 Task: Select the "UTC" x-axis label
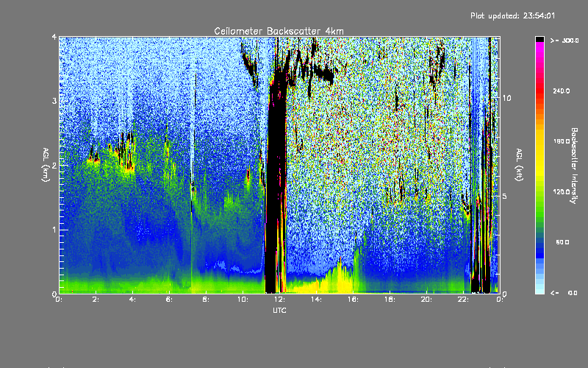pos(279,310)
